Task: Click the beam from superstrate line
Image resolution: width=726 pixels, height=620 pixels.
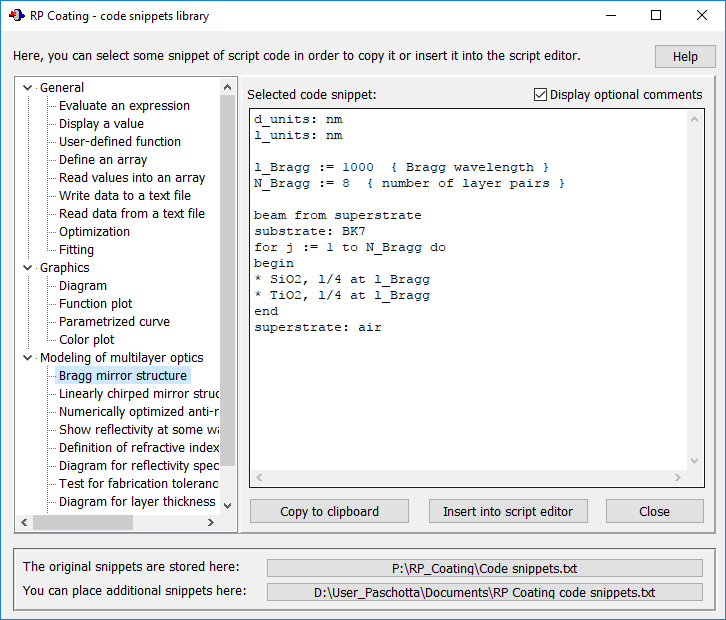Action: click(x=338, y=215)
